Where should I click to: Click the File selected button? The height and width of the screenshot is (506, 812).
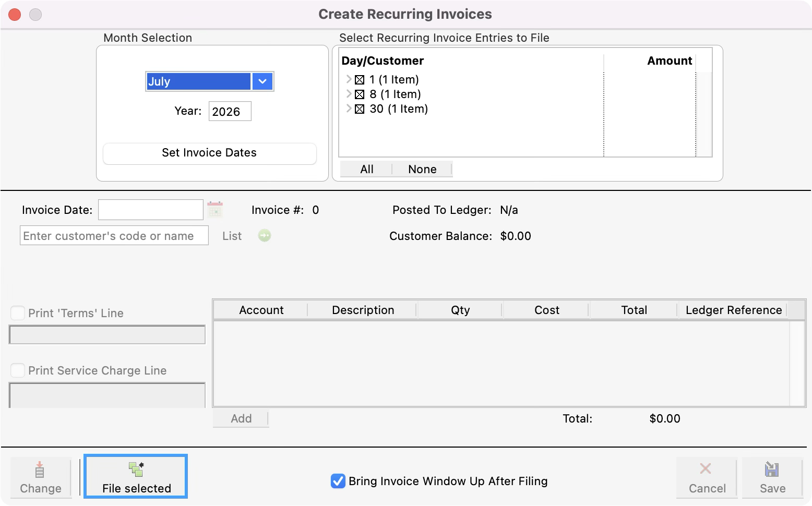pyautogui.click(x=136, y=477)
